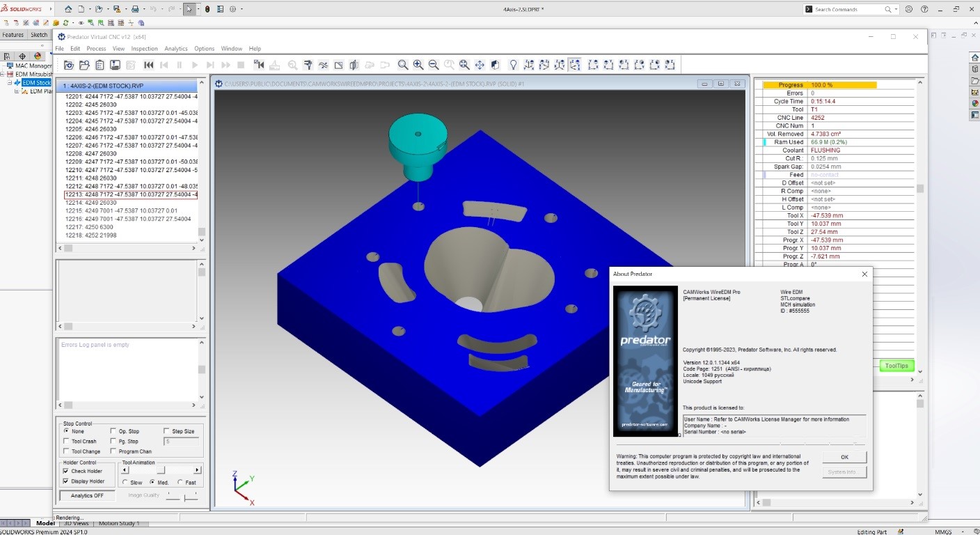Image resolution: width=980 pixels, height=535 pixels.
Task: Click the SolidWorks Save icon
Action: click(117, 9)
